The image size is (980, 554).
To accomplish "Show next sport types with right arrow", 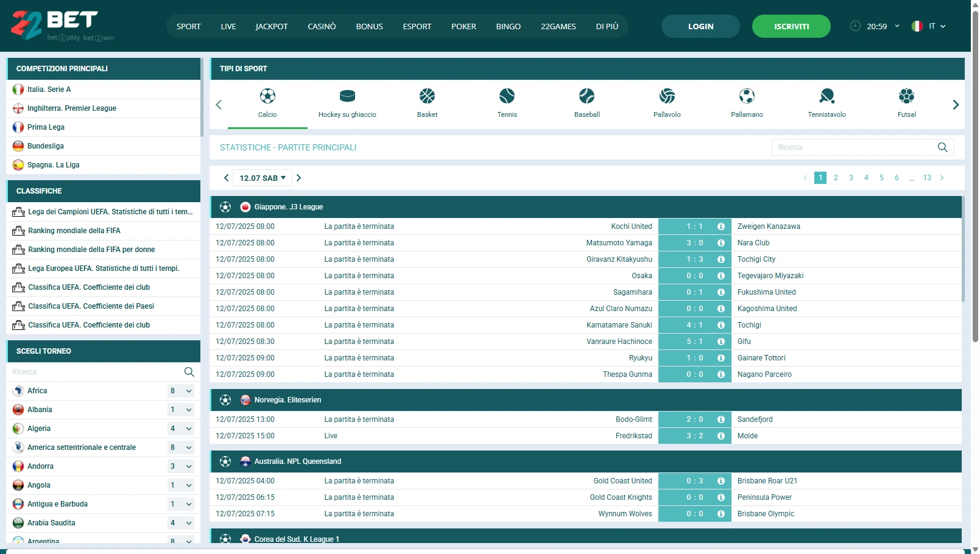I will click(956, 105).
